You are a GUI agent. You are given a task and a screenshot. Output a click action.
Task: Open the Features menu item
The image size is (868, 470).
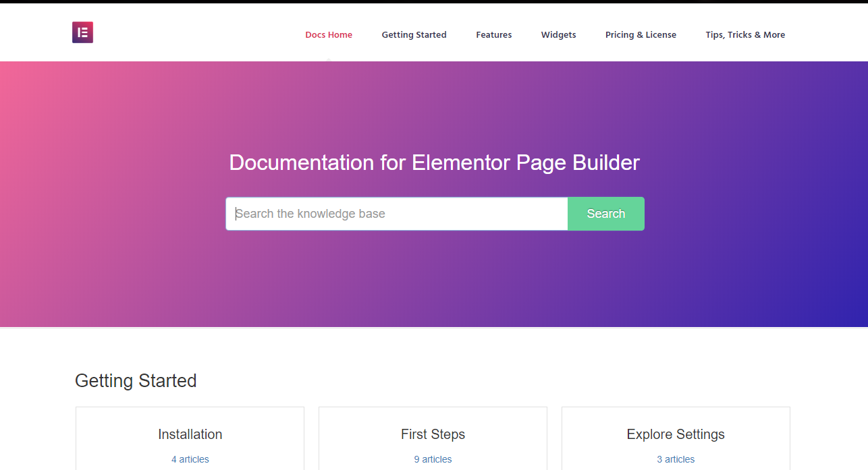click(x=493, y=34)
